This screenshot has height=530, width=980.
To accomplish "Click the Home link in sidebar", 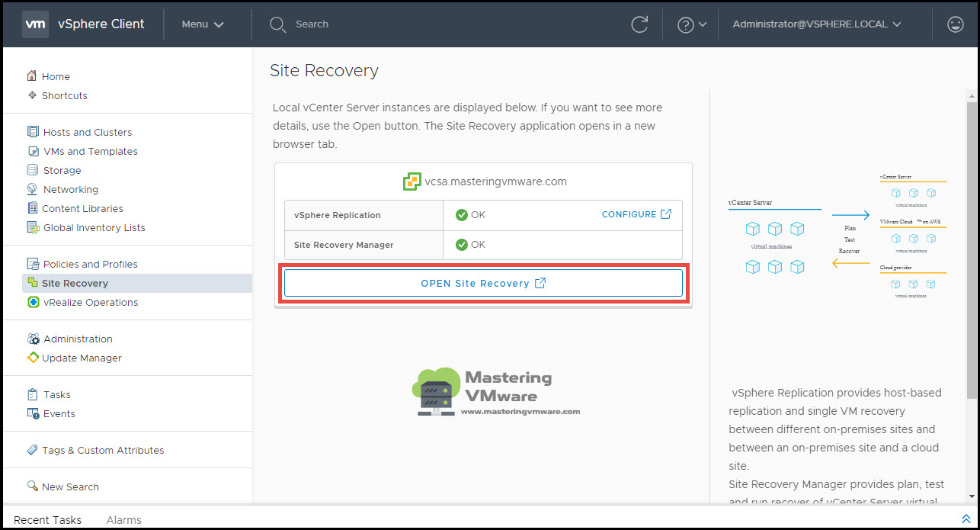I will tap(56, 76).
